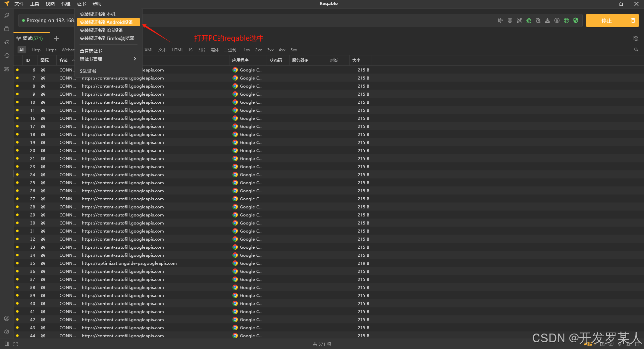Filter by 图片 image type
The height and width of the screenshot is (349, 644).
pyautogui.click(x=202, y=50)
